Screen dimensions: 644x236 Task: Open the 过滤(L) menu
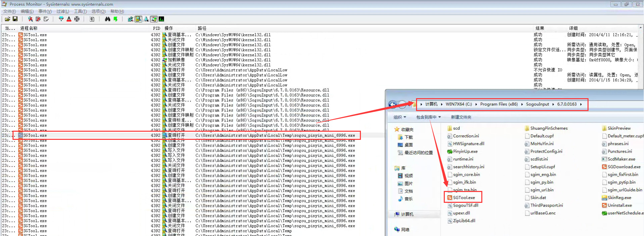63,11
